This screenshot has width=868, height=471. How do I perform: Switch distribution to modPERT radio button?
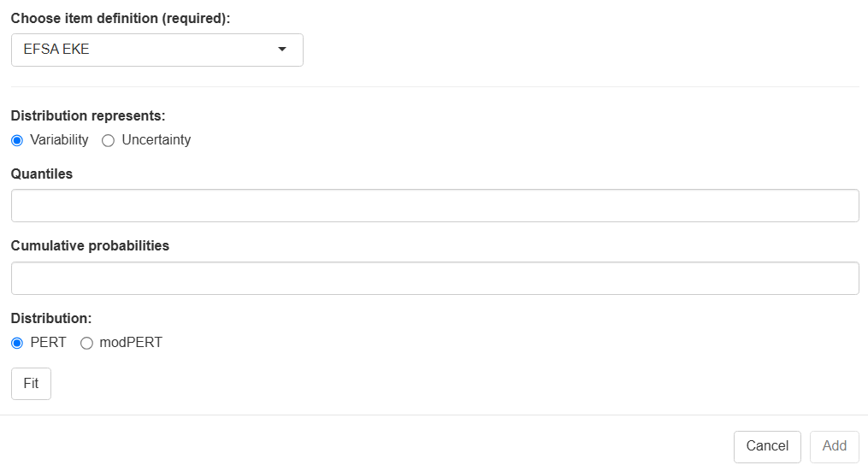[x=86, y=343]
